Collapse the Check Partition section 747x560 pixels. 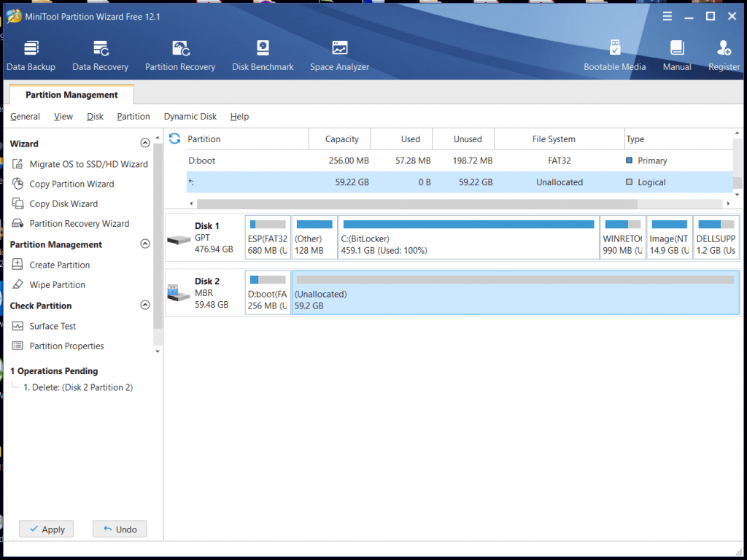click(x=145, y=305)
